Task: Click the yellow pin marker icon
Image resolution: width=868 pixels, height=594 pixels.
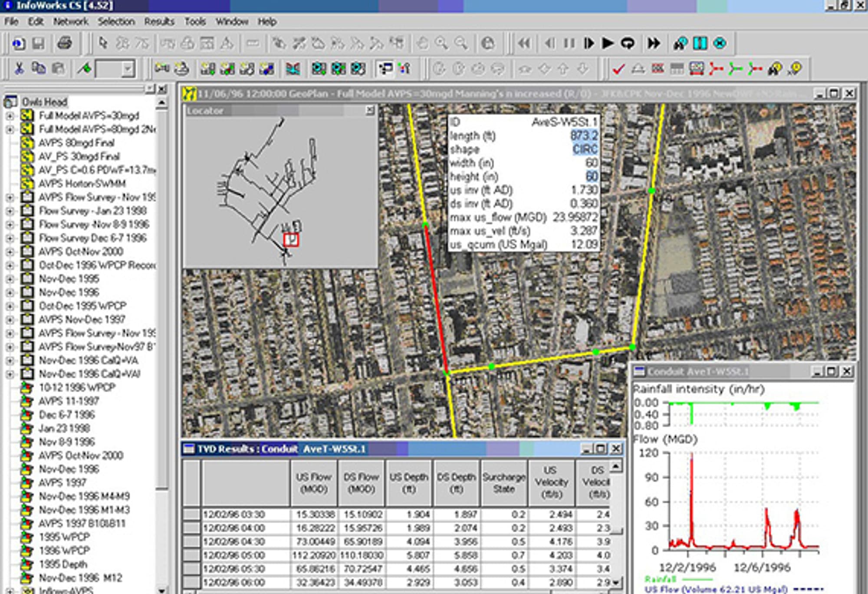Action: pyautogui.click(x=795, y=69)
